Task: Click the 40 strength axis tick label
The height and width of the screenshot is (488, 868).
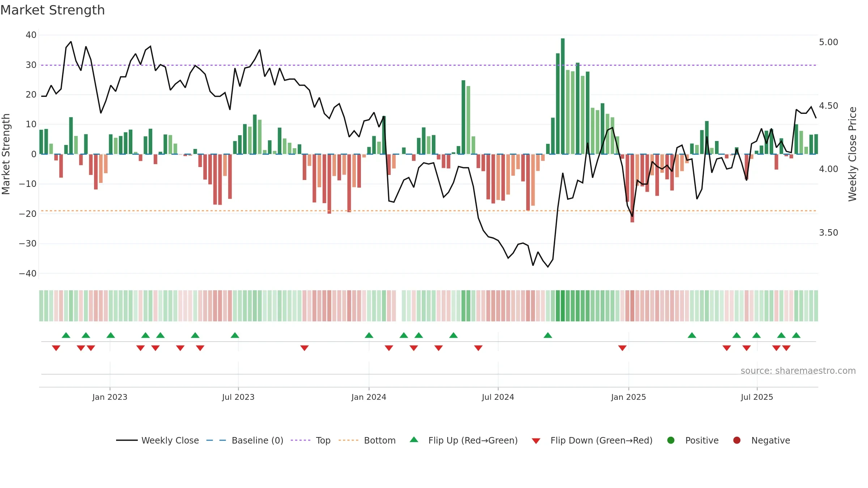Action: (x=31, y=35)
